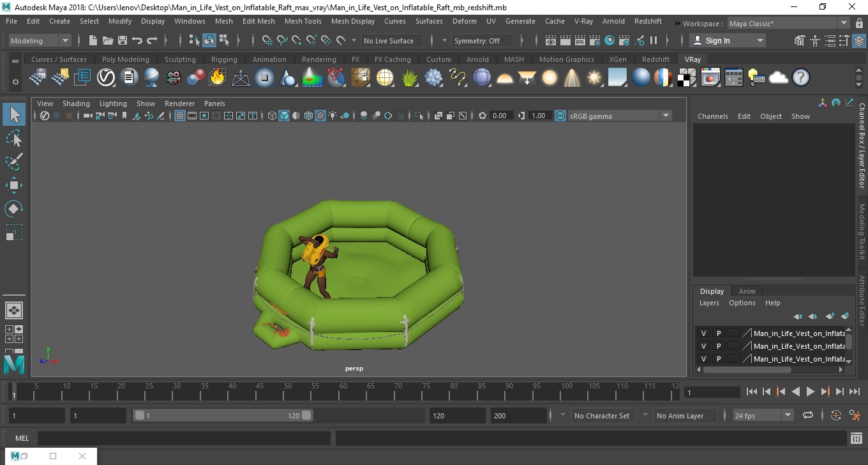Open the 24 fps frame rate dropdown
The height and width of the screenshot is (465, 868).
tap(763, 415)
